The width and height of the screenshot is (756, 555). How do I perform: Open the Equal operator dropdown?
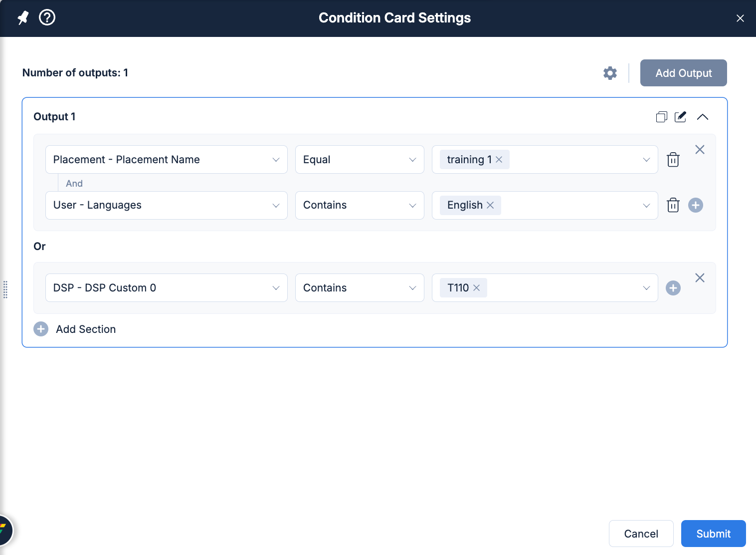click(360, 160)
